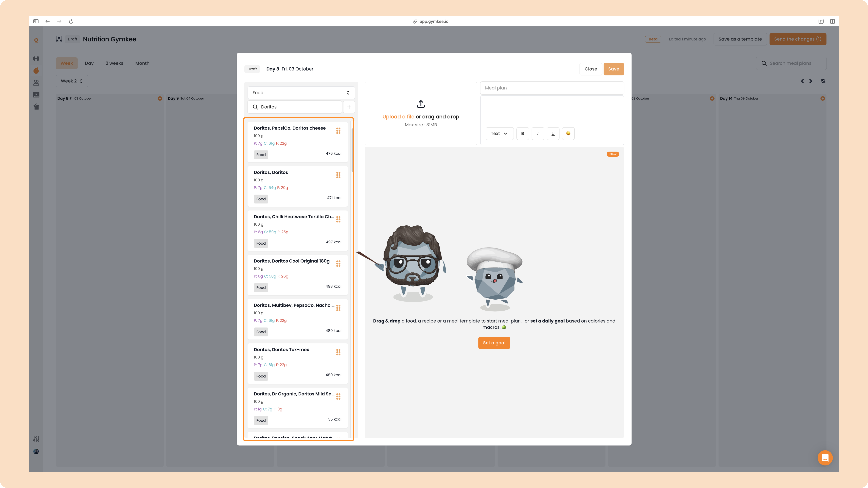Switch to the 2 weeks view tab
Viewport: 868px width, 488px height.
pos(114,63)
